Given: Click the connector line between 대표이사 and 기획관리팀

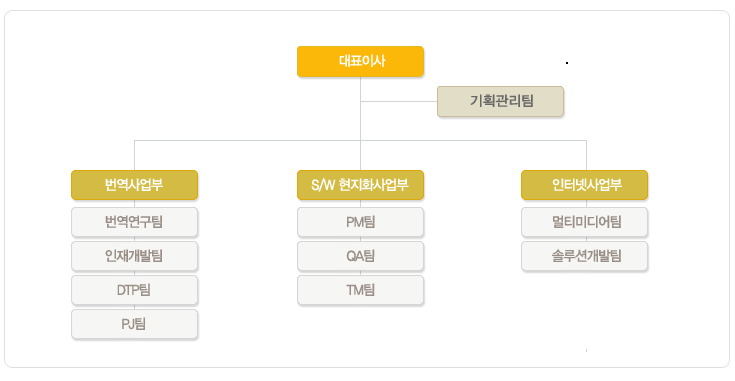Looking at the screenshot, I should coord(399,101).
